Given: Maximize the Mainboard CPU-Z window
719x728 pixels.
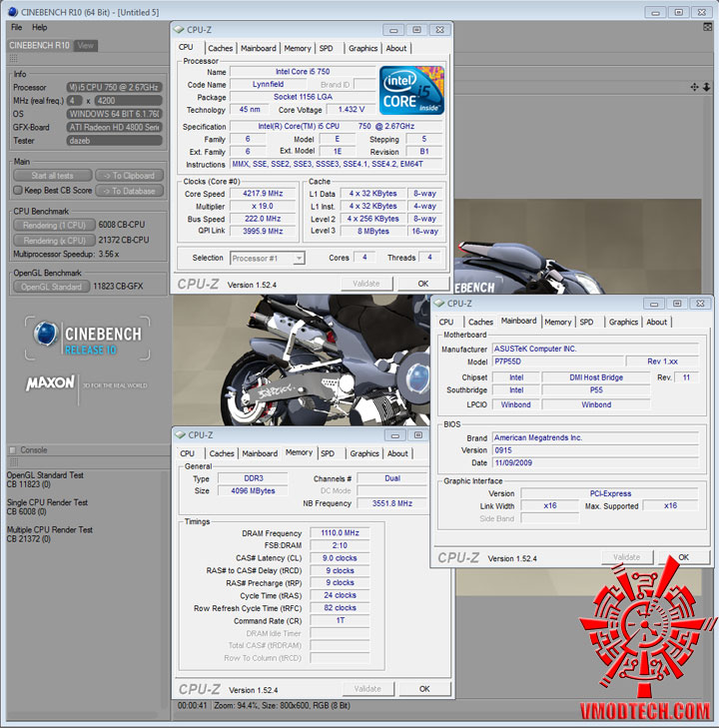Looking at the screenshot, I should (677, 304).
